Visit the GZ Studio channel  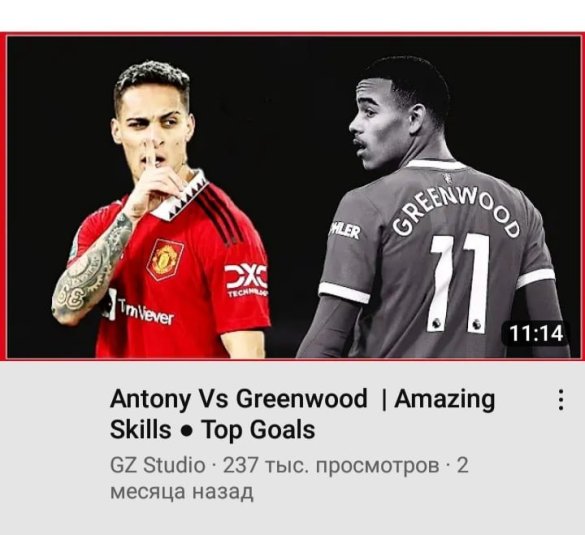point(157,465)
